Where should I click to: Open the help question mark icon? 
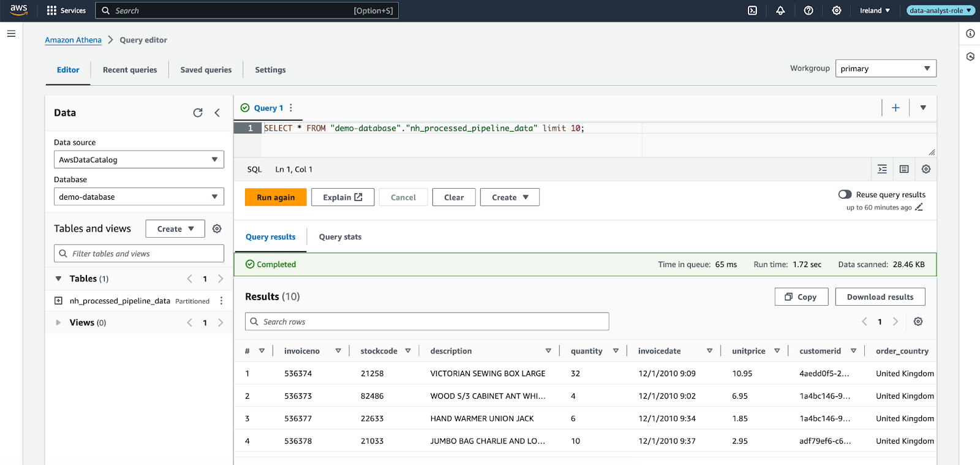pyautogui.click(x=809, y=10)
